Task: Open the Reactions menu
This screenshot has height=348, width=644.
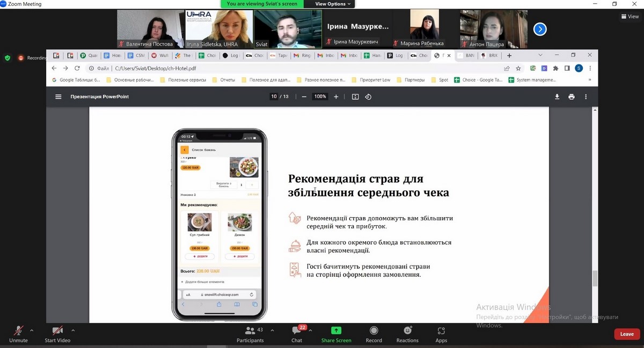Action: point(407,334)
